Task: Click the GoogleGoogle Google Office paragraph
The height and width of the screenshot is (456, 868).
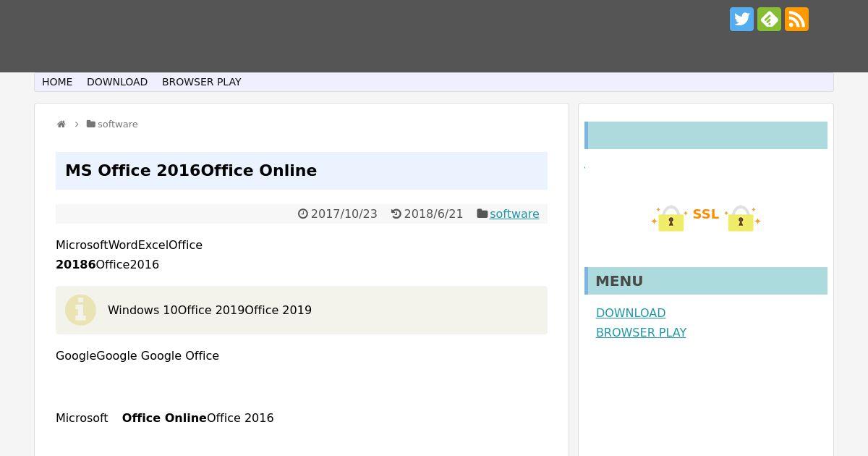Action: coord(137,355)
